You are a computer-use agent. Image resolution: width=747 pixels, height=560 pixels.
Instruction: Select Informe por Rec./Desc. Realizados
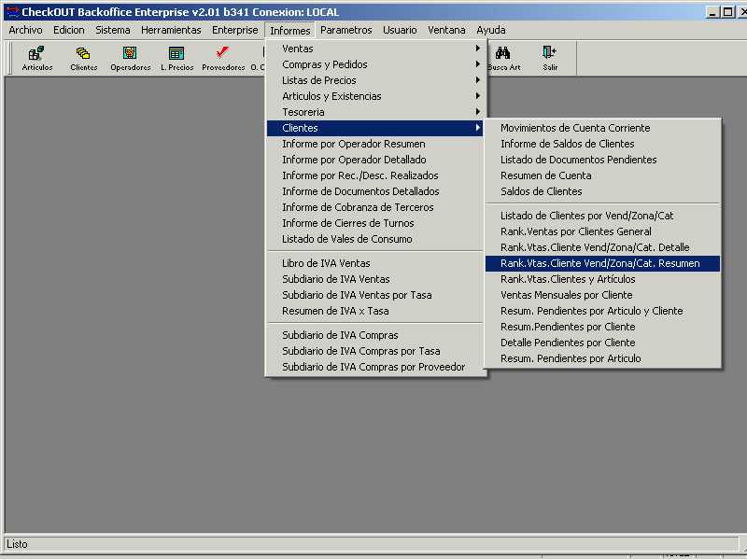[x=375, y=175]
